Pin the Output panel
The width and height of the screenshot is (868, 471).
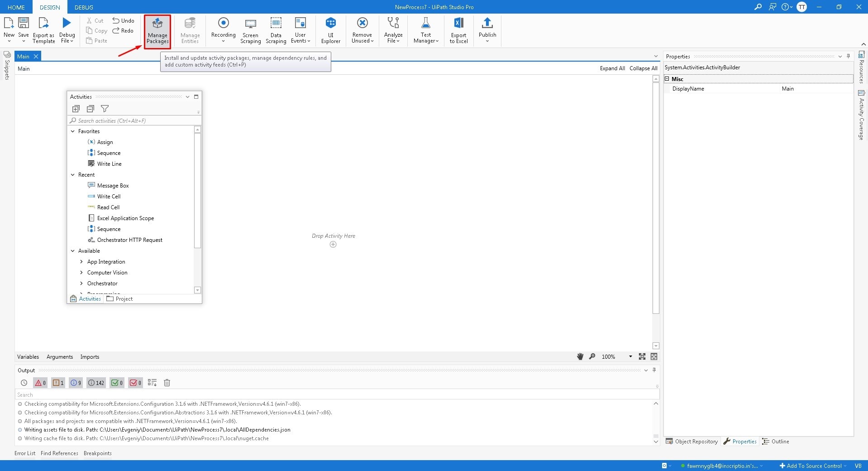(654, 370)
